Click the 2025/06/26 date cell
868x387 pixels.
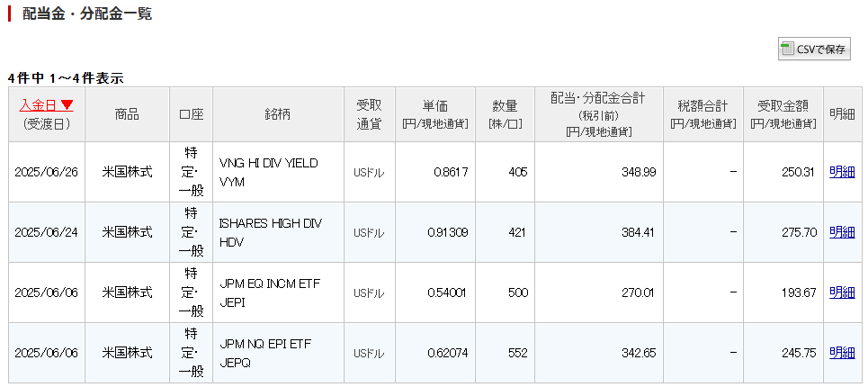47,172
